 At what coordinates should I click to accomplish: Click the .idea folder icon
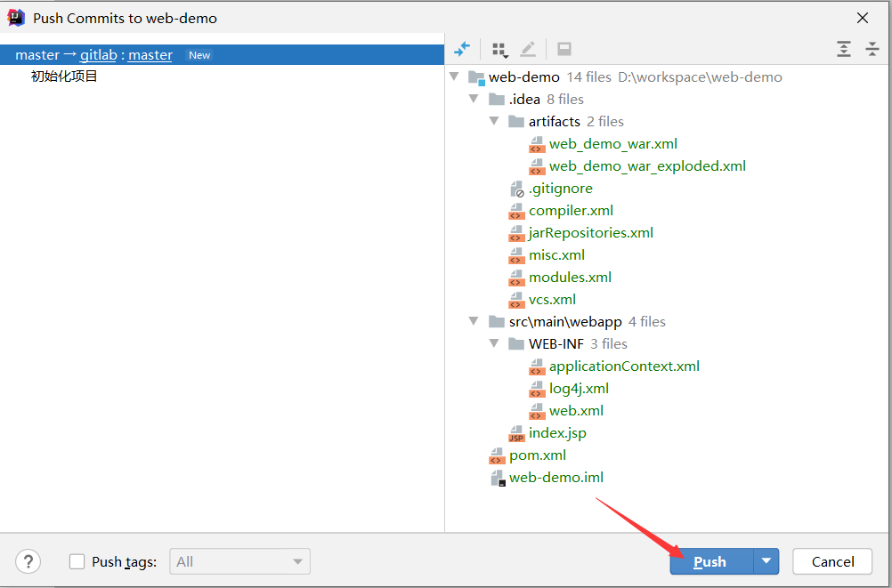point(497,100)
